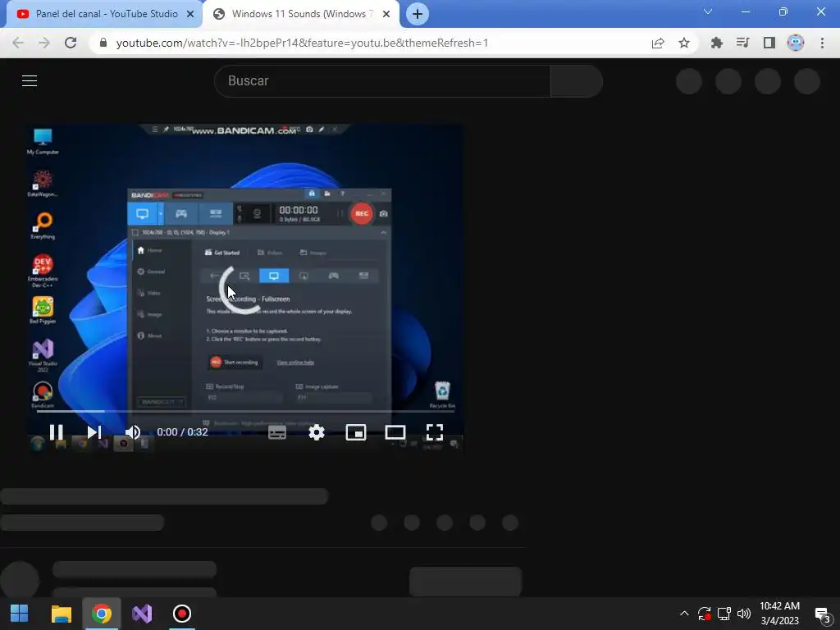Mute the video volume
The image size is (840, 630).
pos(132,431)
